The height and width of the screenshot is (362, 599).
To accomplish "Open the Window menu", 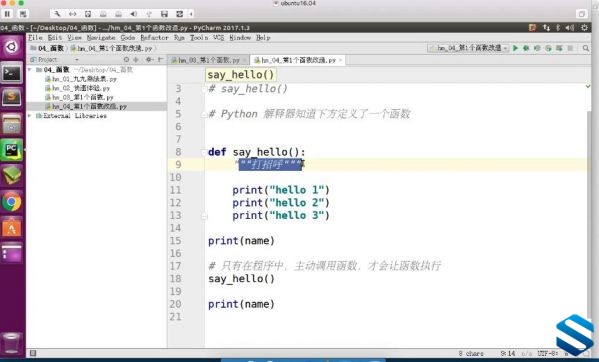I will click(x=240, y=37).
